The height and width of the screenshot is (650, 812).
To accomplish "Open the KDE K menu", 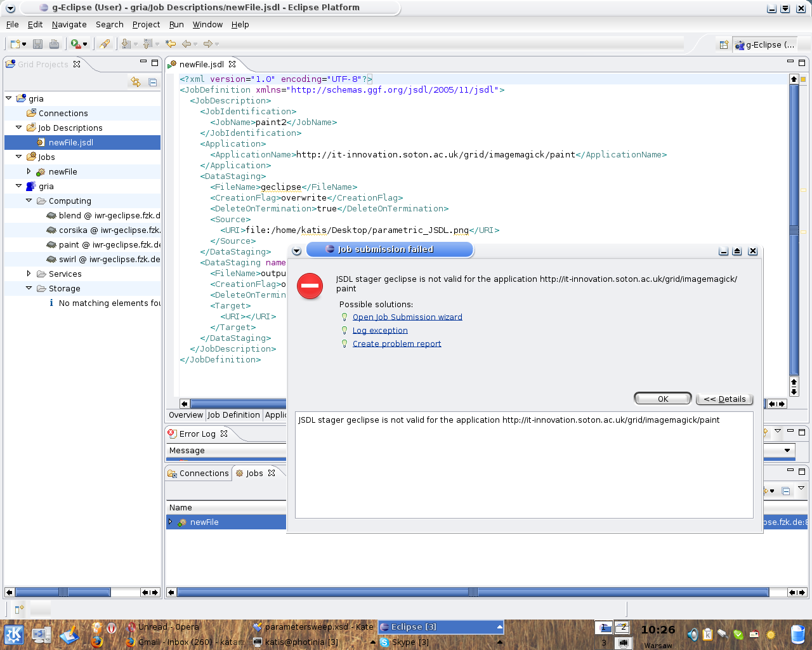I will click(14, 634).
